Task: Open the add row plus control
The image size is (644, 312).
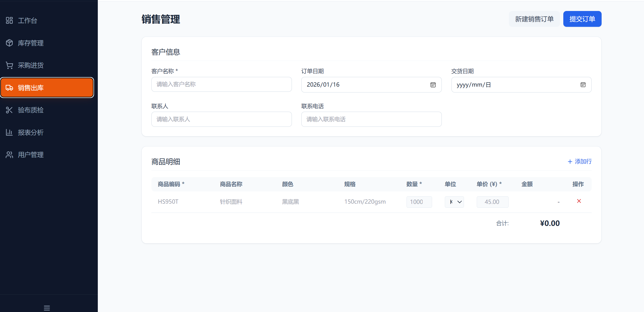Action: click(570, 161)
